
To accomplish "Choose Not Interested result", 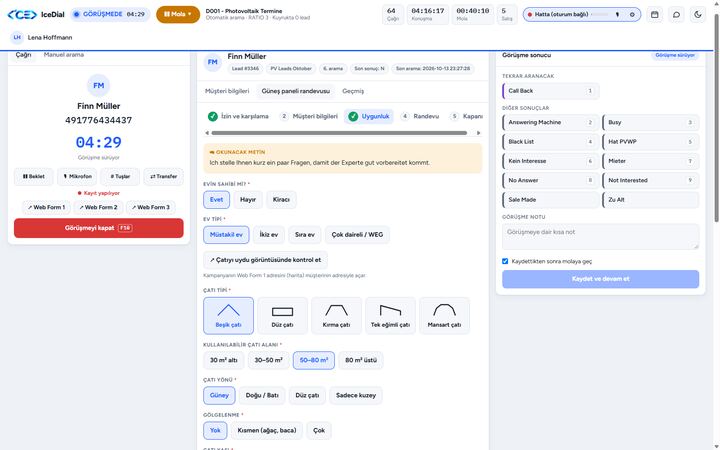I will tap(651, 180).
